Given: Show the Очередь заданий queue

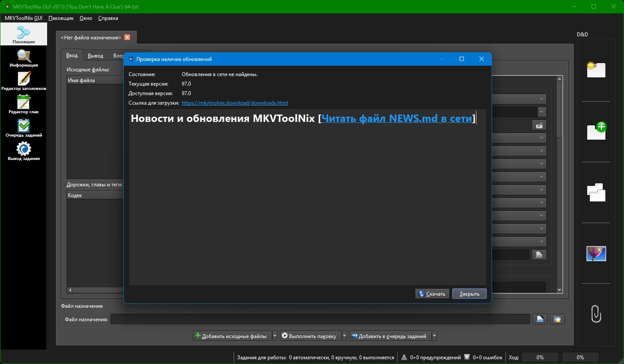Looking at the screenshot, I should [x=24, y=128].
